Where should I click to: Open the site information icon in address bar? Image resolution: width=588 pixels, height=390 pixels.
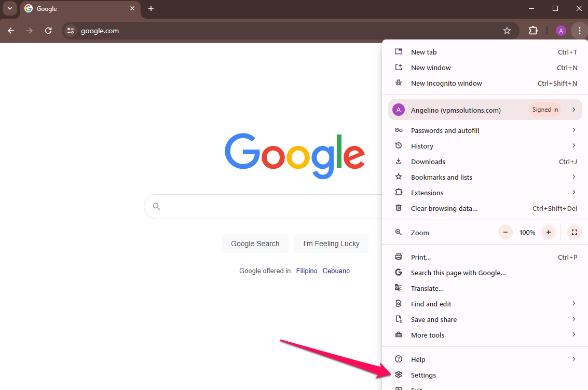(71, 31)
